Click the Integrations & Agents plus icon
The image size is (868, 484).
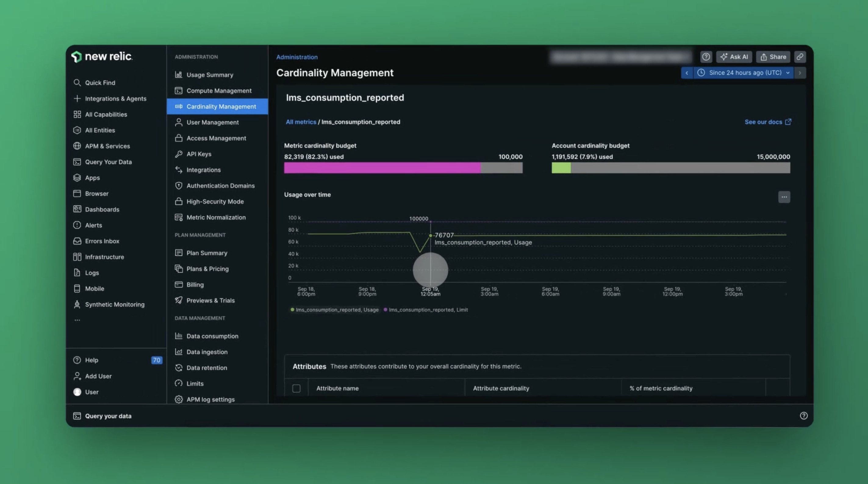pos(77,98)
